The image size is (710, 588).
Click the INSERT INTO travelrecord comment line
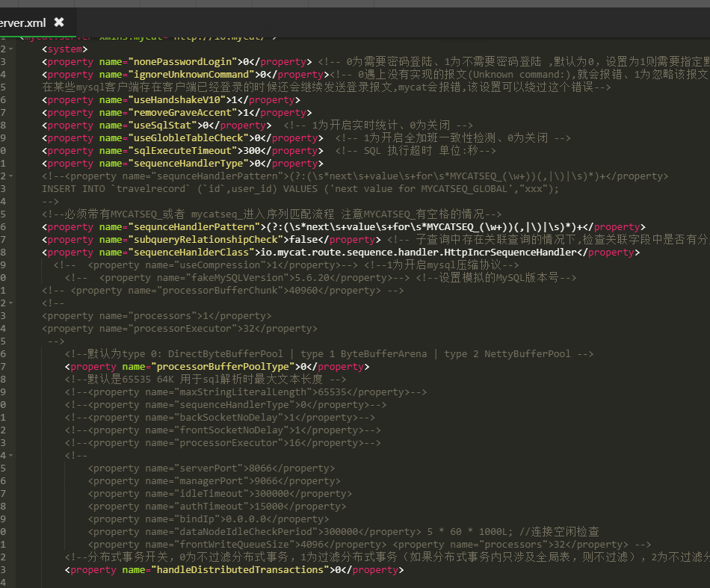click(x=300, y=189)
